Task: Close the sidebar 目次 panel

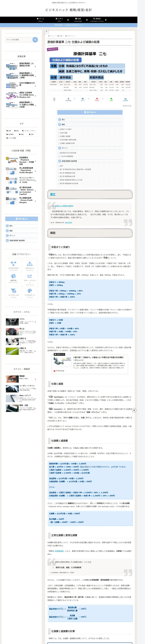Action: (22, 219)
